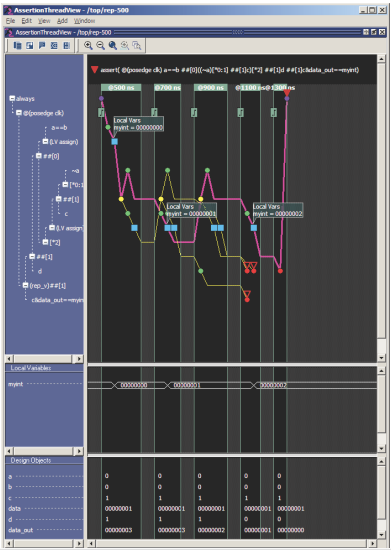This screenshot has height=550, width=391.
Task: Click the zoom out magnifier icon
Action: [x=100, y=45]
